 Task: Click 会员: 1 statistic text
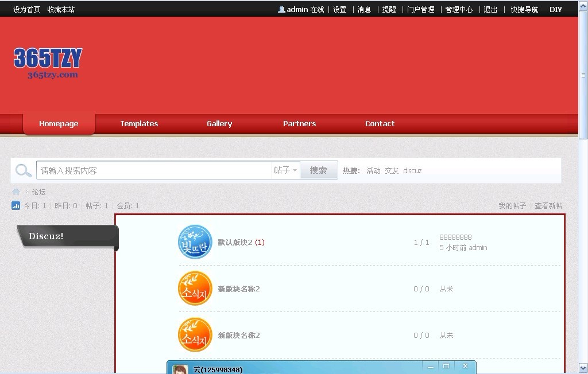(x=128, y=206)
